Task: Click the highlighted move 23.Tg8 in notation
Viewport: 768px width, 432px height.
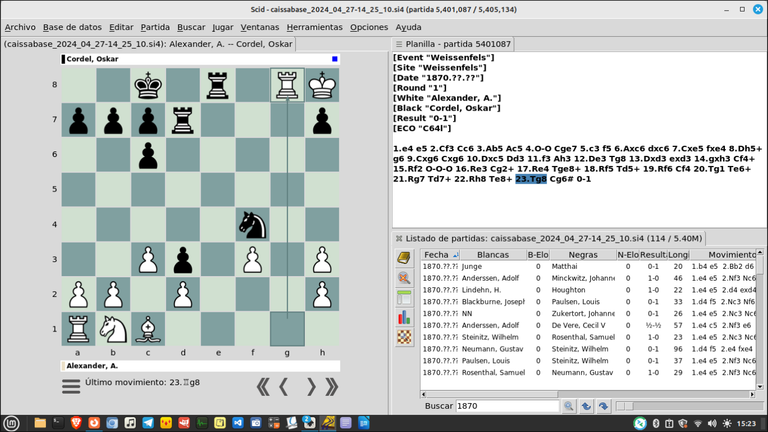Action: coord(531,179)
